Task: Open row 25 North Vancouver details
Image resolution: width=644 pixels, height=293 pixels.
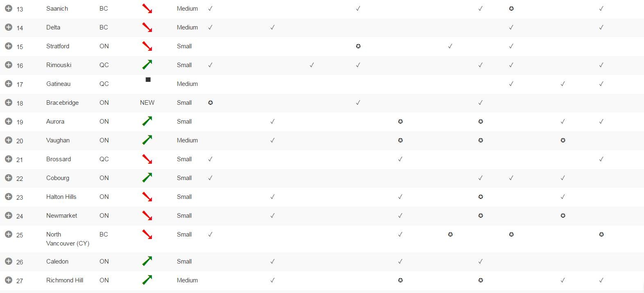Action: point(8,234)
